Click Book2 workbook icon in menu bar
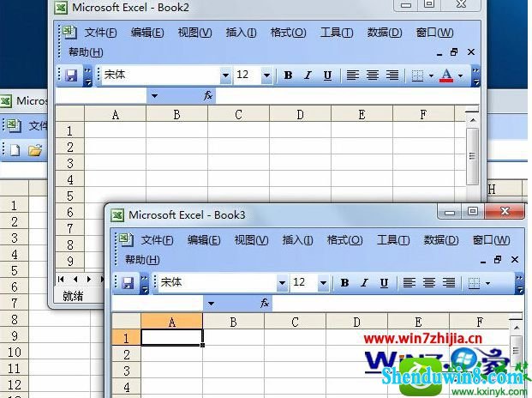This screenshot has height=398, width=532. coord(69,33)
